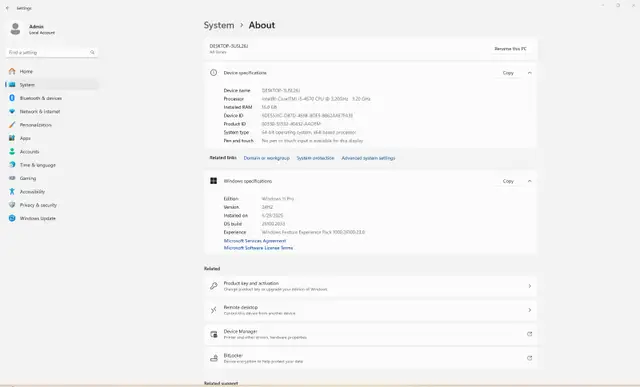
Task: Select the Product ID value text
Action: tap(291, 124)
